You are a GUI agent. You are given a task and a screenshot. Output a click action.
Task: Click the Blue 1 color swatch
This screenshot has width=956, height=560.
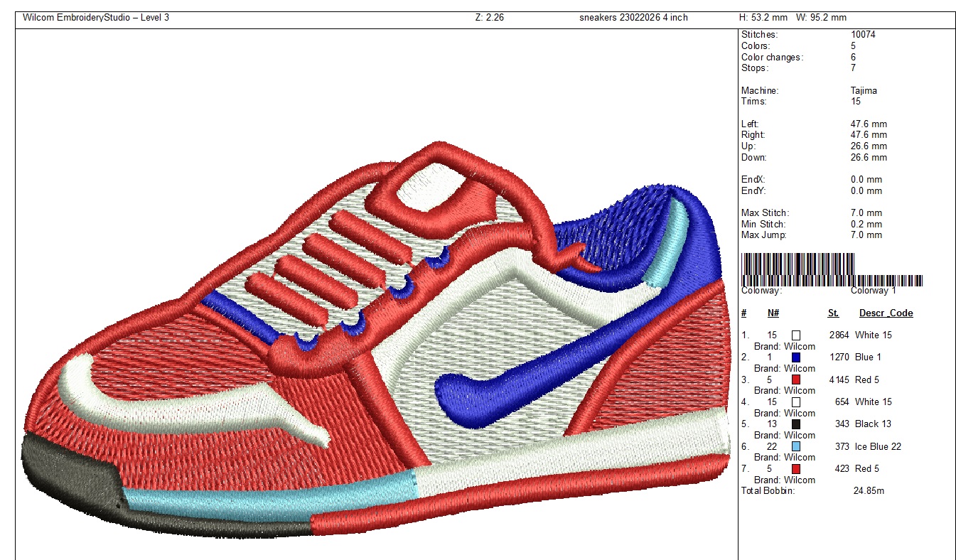(x=796, y=357)
